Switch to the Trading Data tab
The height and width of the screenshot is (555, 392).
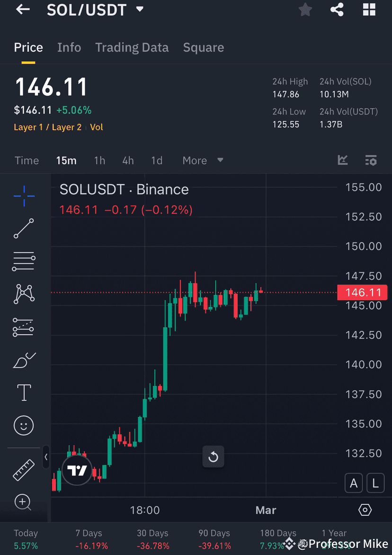coord(132,47)
